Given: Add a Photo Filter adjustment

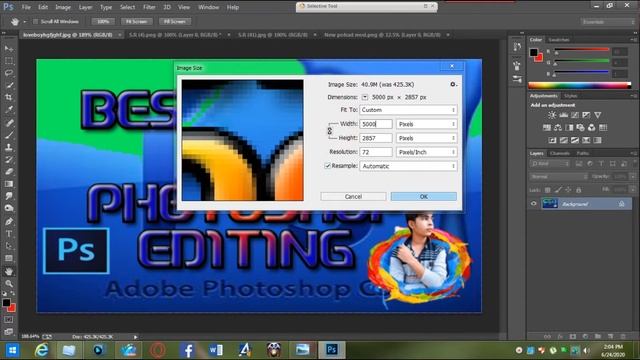Looking at the screenshot, I should (x=580, y=128).
